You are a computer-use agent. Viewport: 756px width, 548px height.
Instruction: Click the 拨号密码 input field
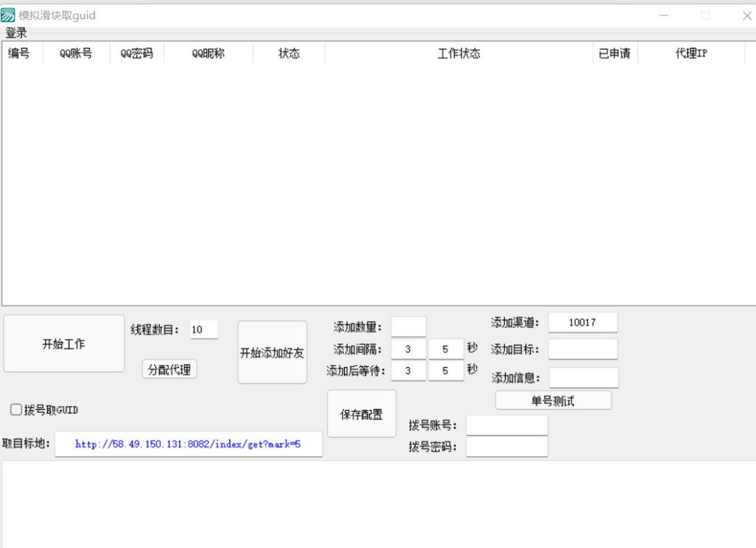tap(506, 447)
